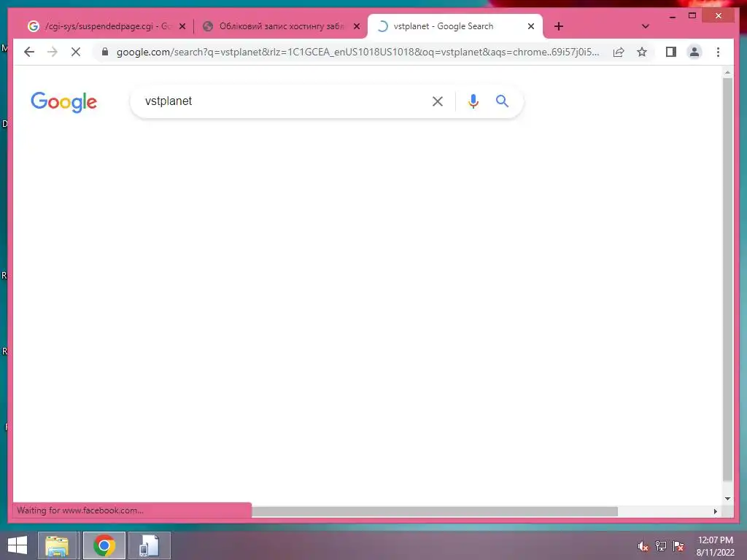Open the Windows Start menu
The height and width of the screenshot is (560, 747).
pos(18,545)
